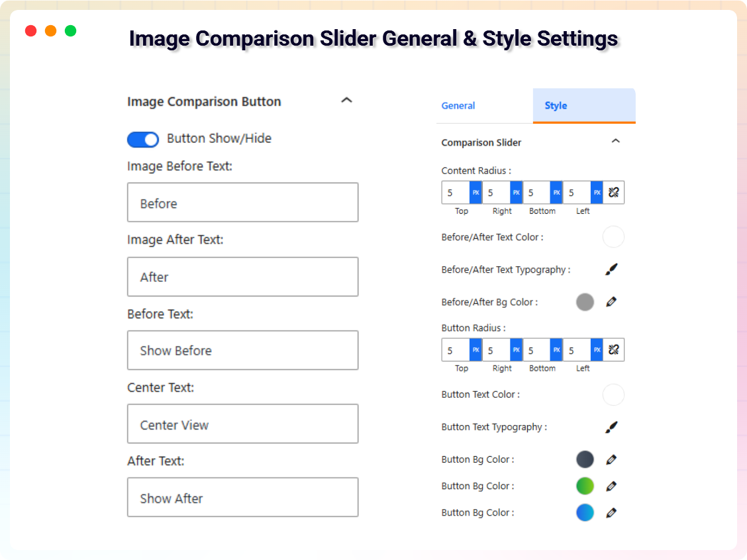This screenshot has height=560, width=747.
Task: Click into the Image Before Text field
Action: [242, 202]
